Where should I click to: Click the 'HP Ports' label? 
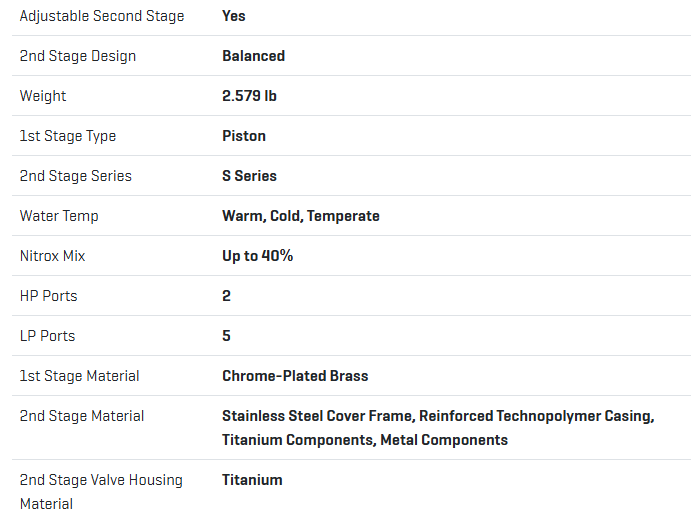48,296
